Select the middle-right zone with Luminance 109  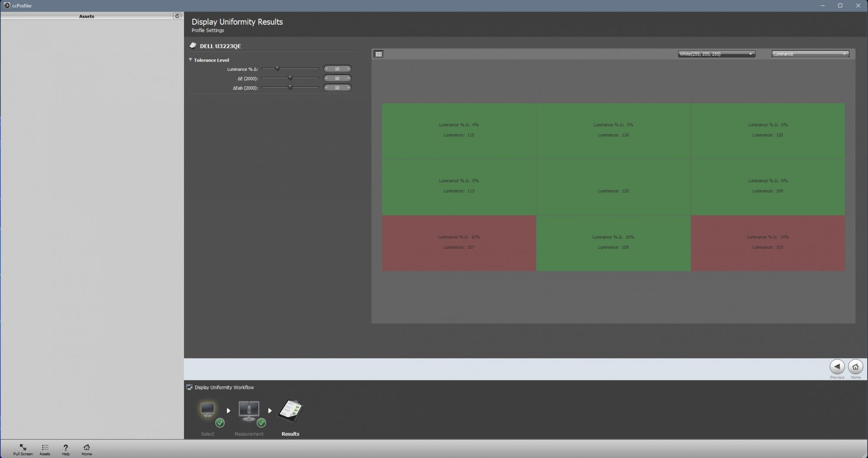coord(768,187)
